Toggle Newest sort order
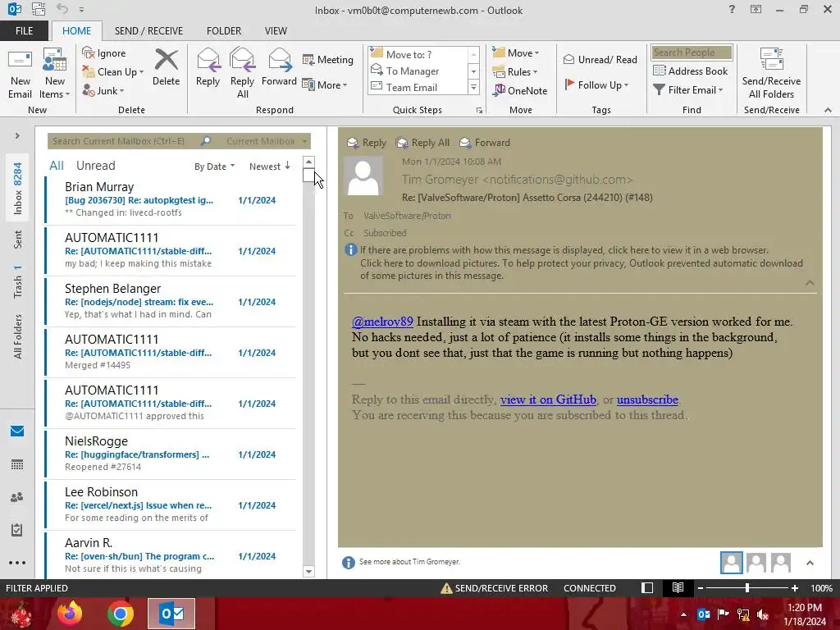This screenshot has height=630, width=840. click(269, 167)
